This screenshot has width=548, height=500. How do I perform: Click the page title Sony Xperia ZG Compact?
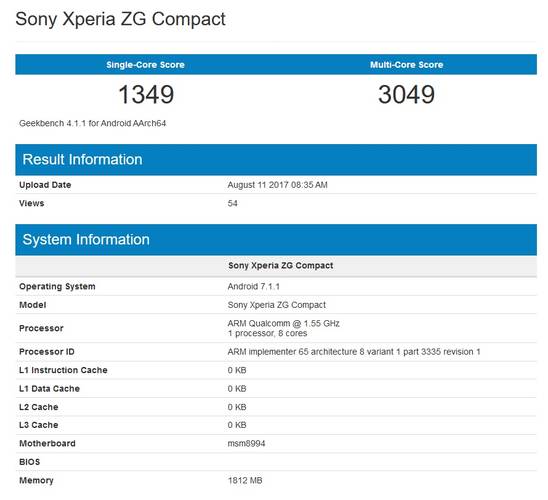[x=120, y=20]
